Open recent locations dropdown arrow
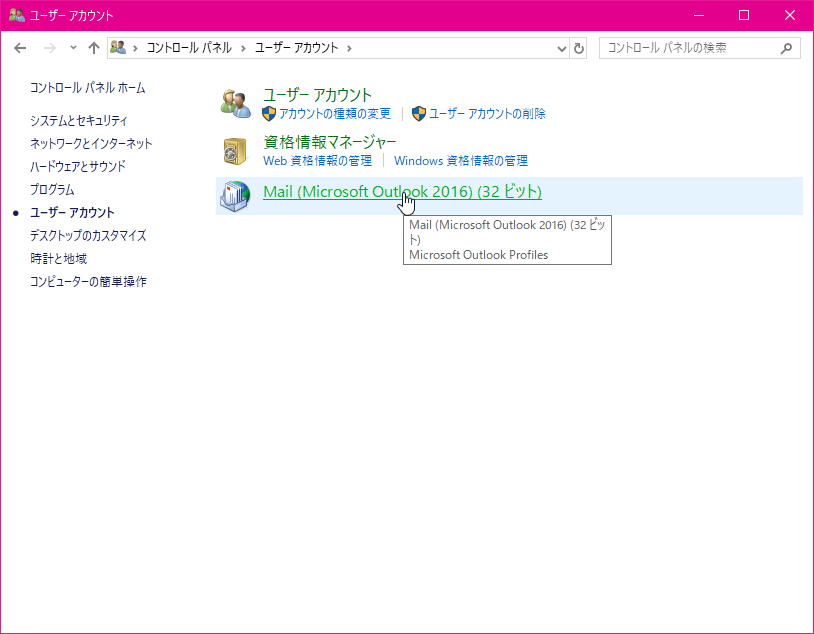814x634 pixels. [x=73, y=48]
